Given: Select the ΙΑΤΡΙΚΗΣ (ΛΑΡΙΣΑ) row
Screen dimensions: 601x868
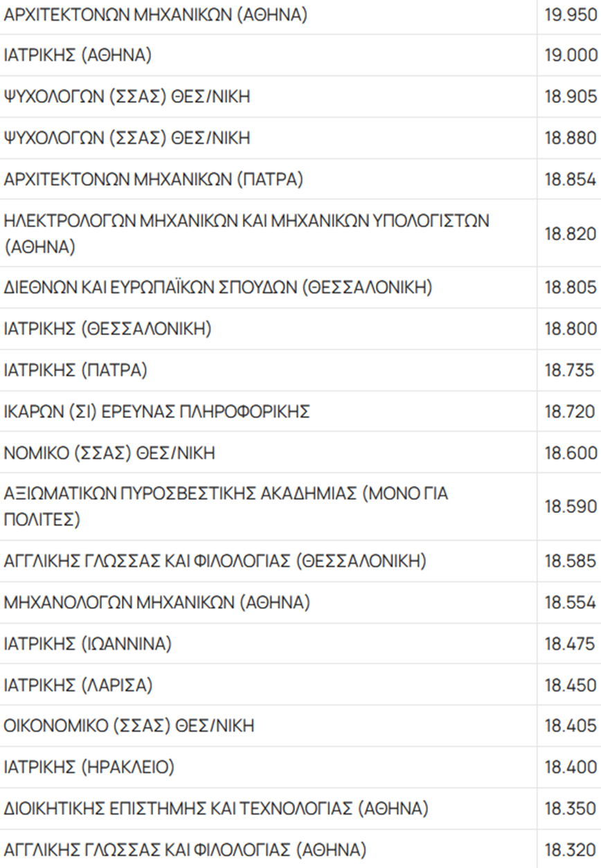Looking at the screenshot, I should (x=78, y=685).
